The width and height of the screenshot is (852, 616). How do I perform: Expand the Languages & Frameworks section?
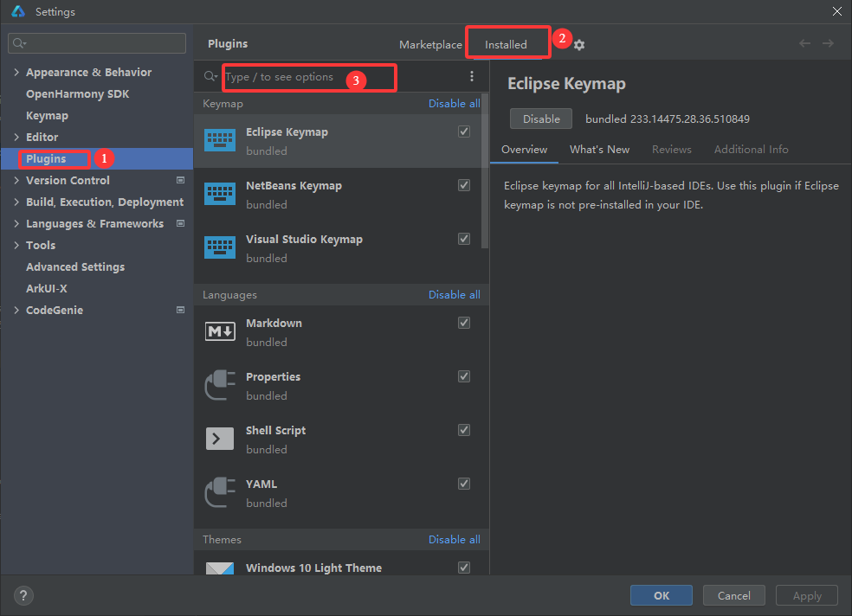tap(16, 223)
